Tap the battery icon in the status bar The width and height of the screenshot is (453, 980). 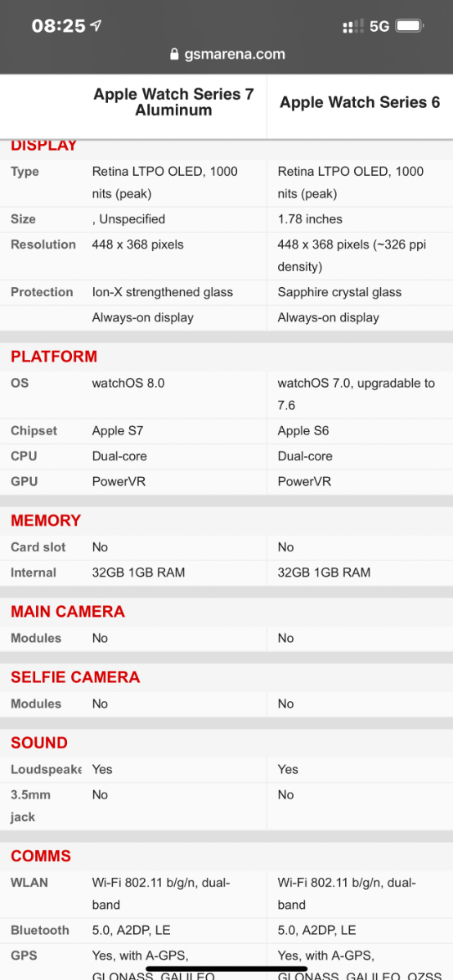pos(410,26)
